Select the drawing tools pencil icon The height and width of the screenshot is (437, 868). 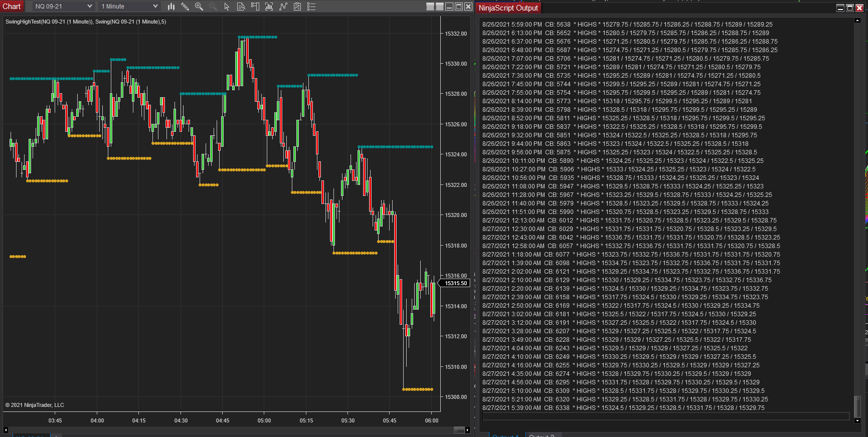click(185, 7)
